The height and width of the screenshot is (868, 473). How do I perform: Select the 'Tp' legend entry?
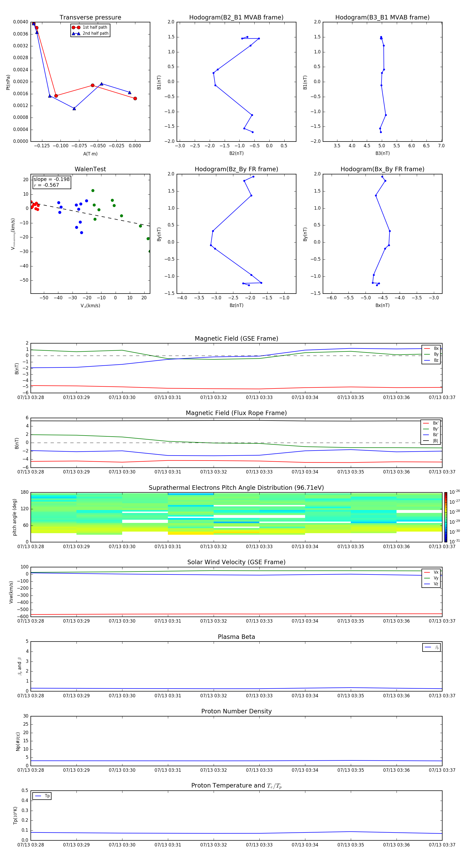42,796
